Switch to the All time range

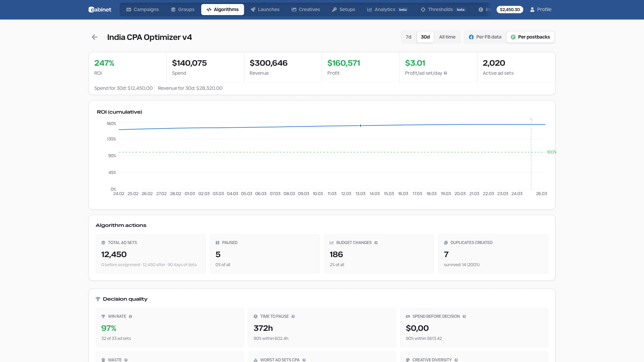click(x=447, y=37)
